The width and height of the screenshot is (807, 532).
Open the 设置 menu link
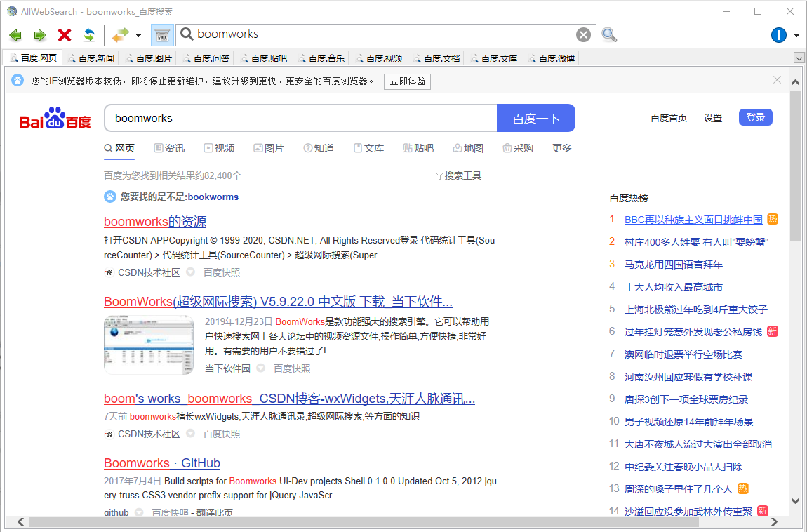[x=713, y=118]
